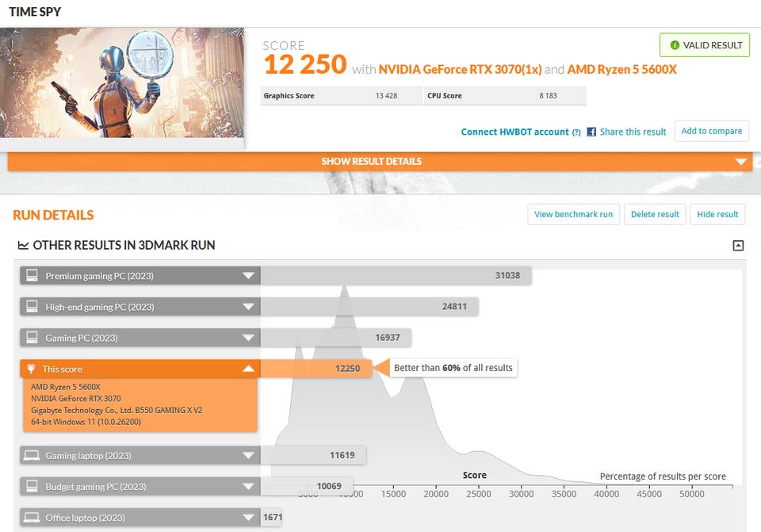Click Hide result button
761x532 pixels.
coord(717,215)
